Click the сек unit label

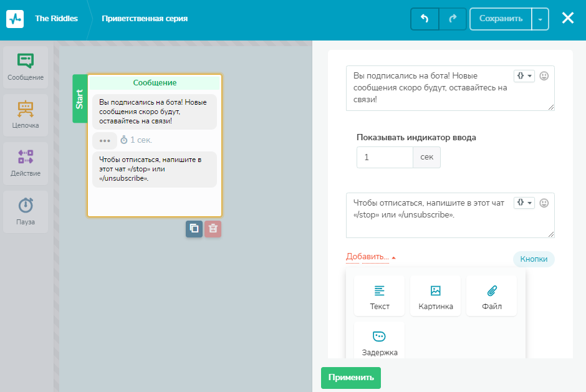[x=427, y=157]
